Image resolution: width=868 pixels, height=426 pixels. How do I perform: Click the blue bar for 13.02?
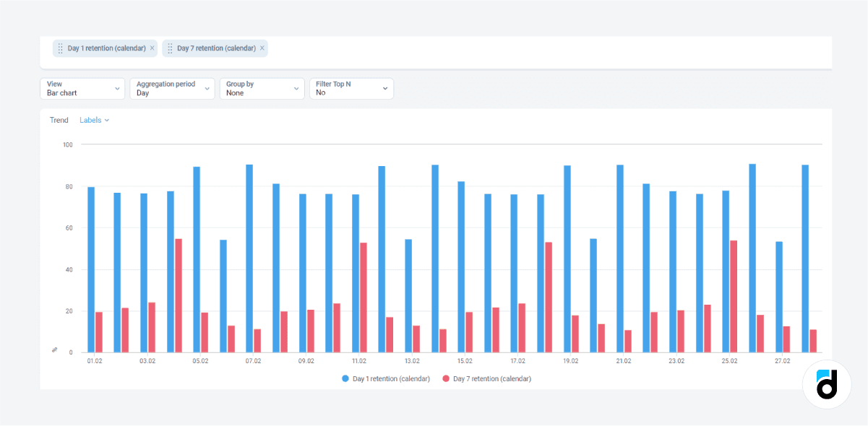408,296
